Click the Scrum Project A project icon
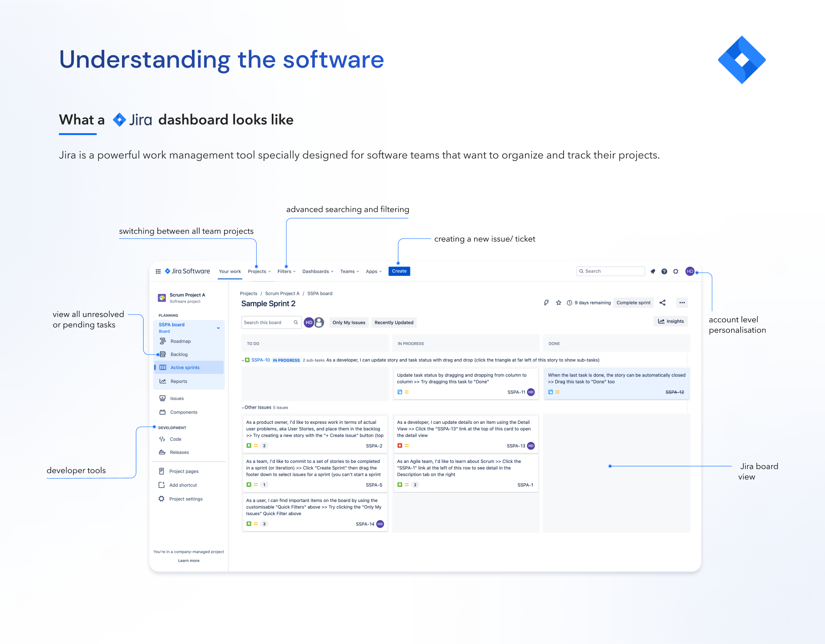 click(x=162, y=297)
